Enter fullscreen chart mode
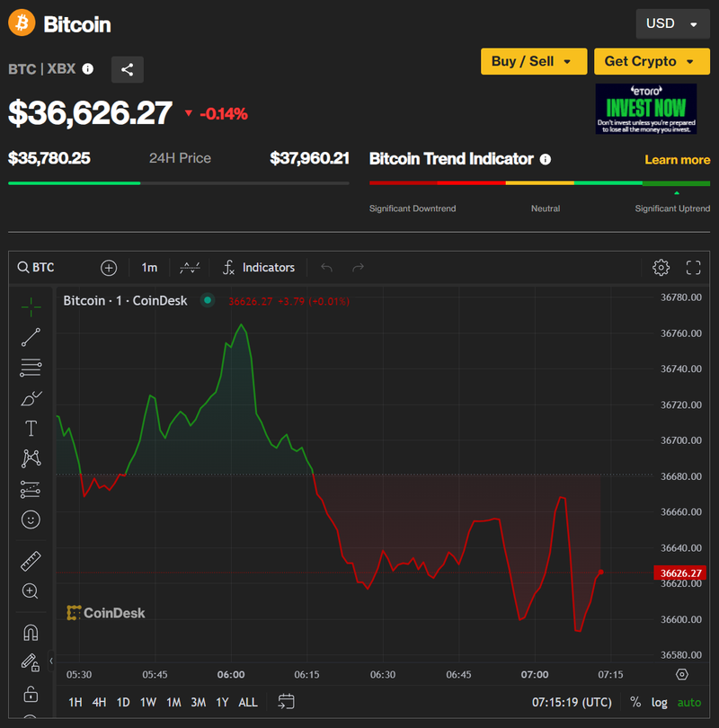The width and height of the screenshot is (719, 728). 693,267
